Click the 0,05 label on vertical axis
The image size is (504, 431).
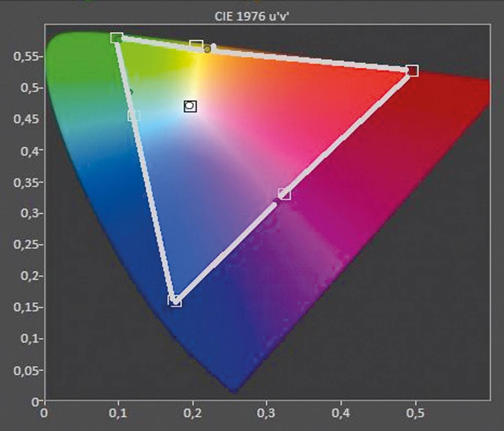(26, 370)
